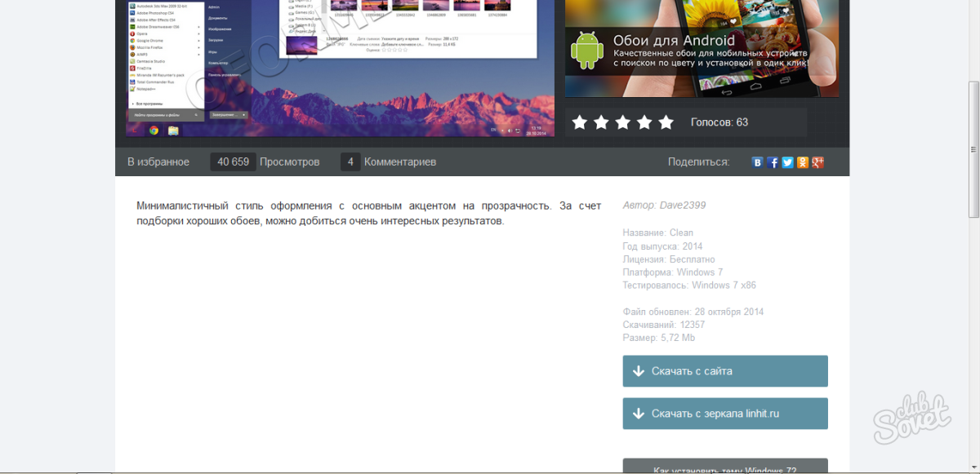The height and width of the screenshot is (474, 980).
Task: Click the green Android robot icon
Action: [586, 51]
